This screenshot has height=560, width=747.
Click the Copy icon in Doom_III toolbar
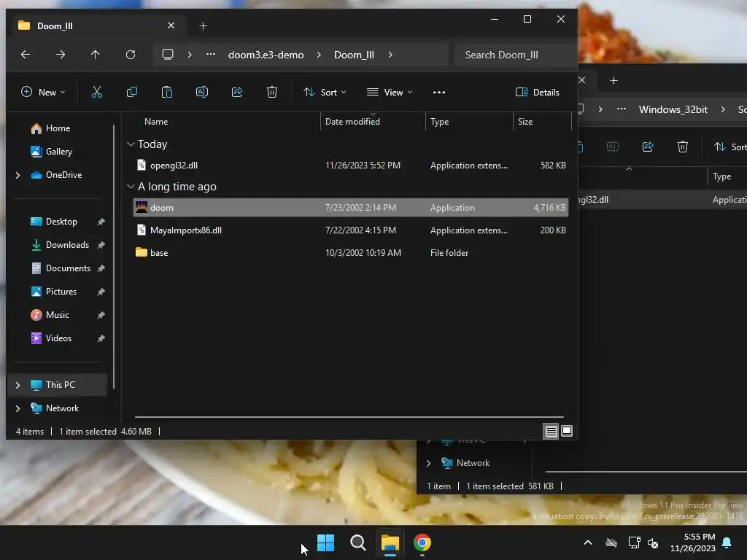(x=132, y=92)
